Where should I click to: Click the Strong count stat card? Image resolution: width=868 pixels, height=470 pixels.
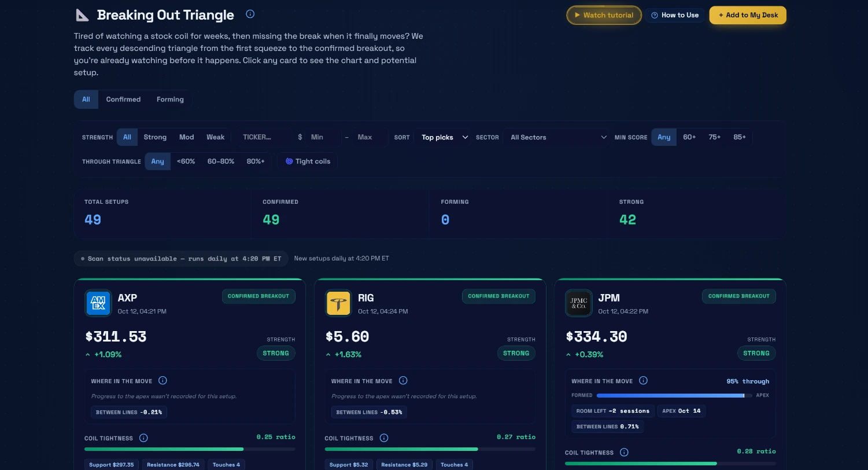697,215
